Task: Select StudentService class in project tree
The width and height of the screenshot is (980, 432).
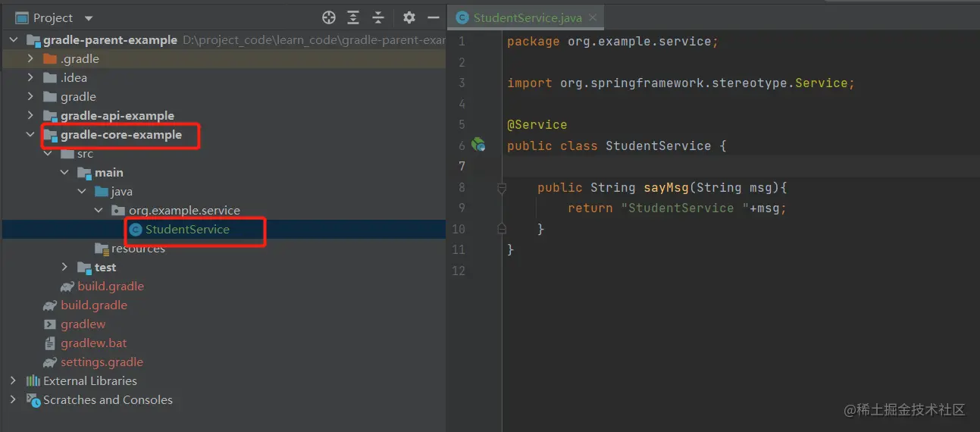Action: click(187, 229)
